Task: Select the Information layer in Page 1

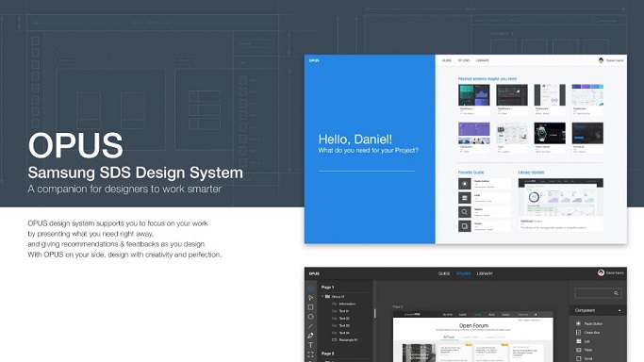Action: click(x=347, y=304)
